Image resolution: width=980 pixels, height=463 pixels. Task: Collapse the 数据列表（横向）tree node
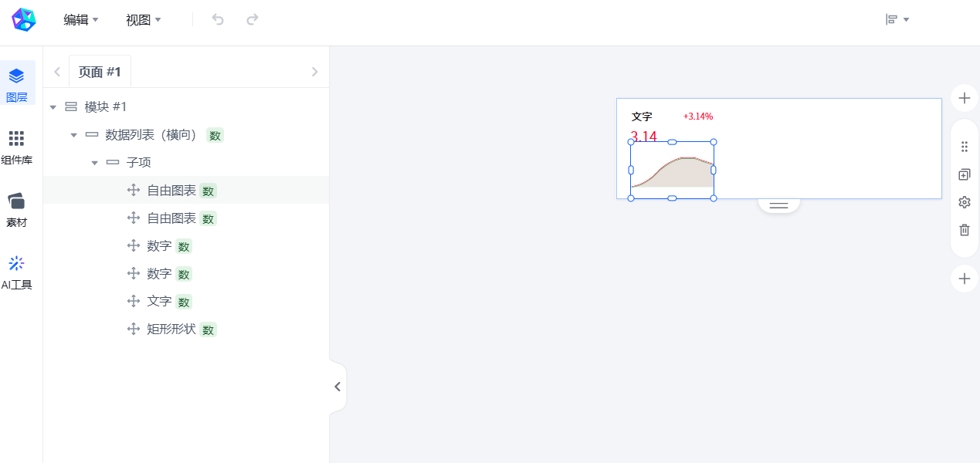point(74,135)
